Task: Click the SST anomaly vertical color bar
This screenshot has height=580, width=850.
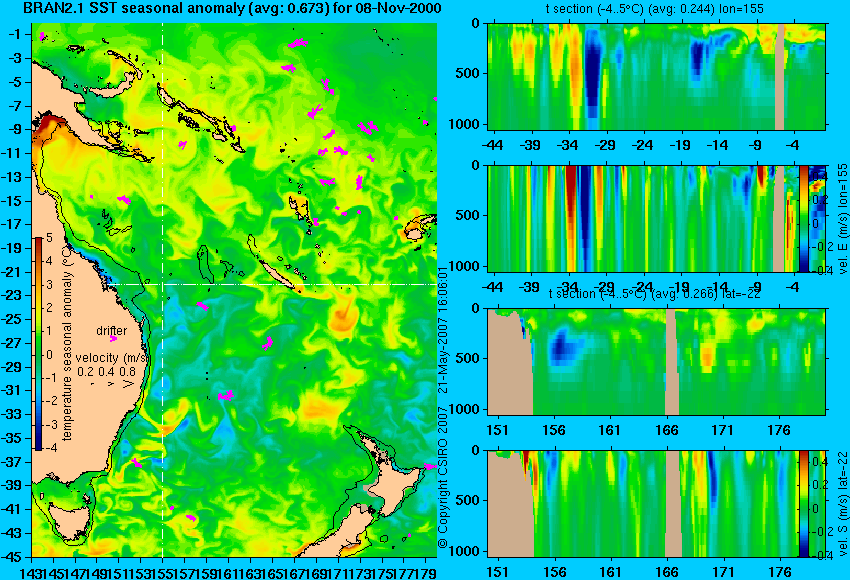Action: pos(38,344)
